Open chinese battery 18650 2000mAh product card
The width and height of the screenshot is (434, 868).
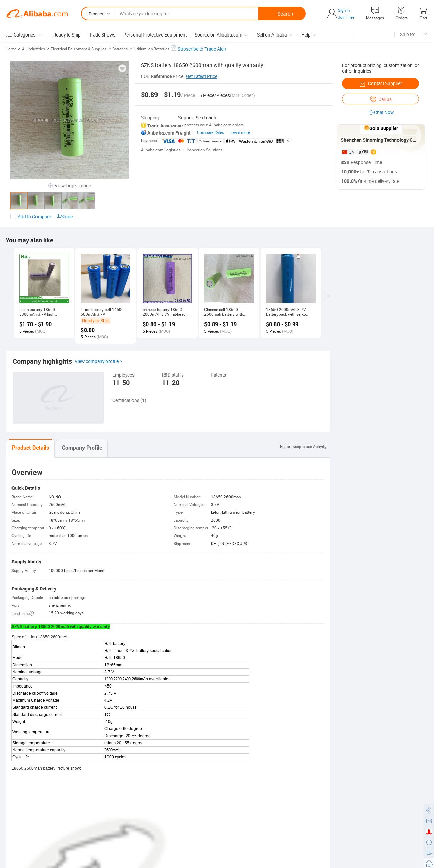[167, 293]
